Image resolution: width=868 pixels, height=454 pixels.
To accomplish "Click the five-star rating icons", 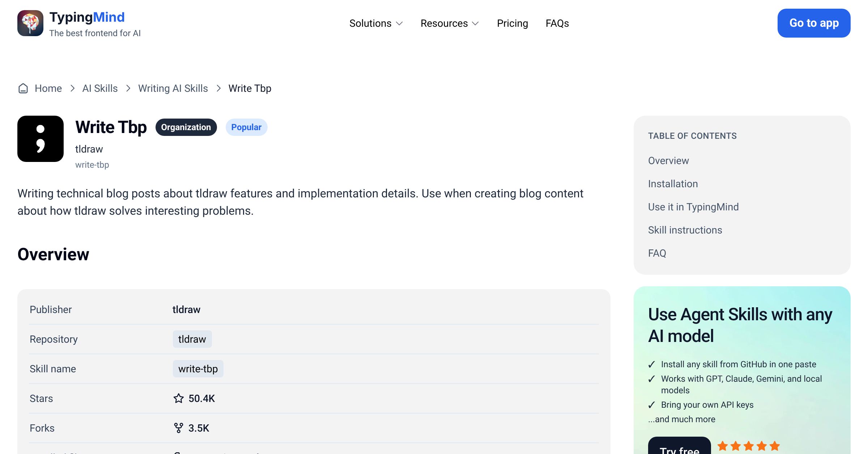I will tap(749, 446).
